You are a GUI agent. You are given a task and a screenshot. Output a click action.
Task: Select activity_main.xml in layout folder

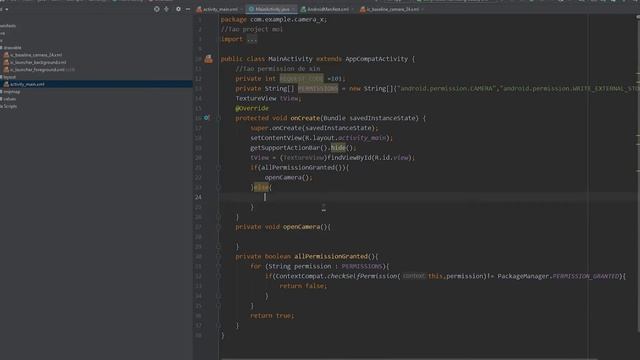pyautogui.click(x=27, y=84)
